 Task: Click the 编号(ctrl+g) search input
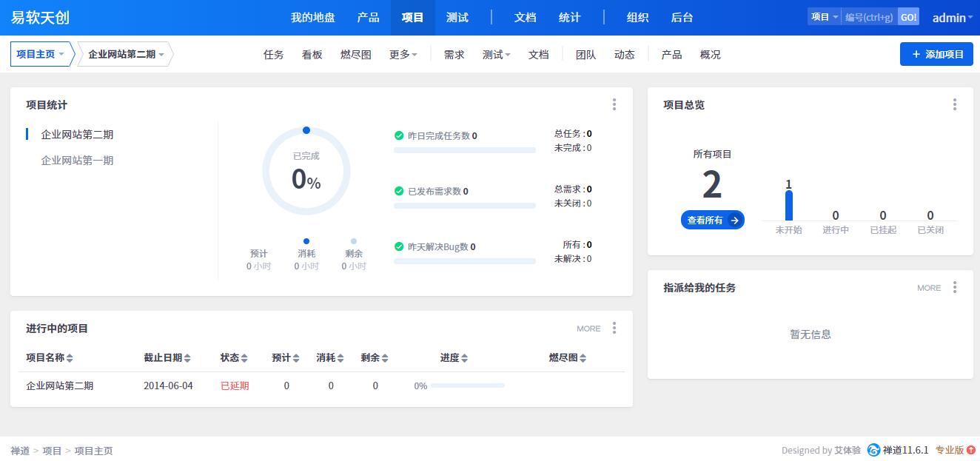pos(870,17)
